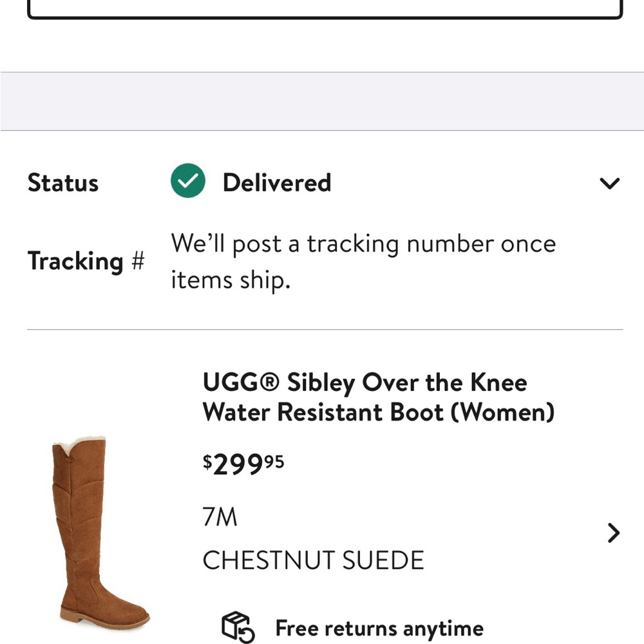This screenshot has width=644, height=644.
Task: Select the boot product thumbnail image
Action: (97, 535)
